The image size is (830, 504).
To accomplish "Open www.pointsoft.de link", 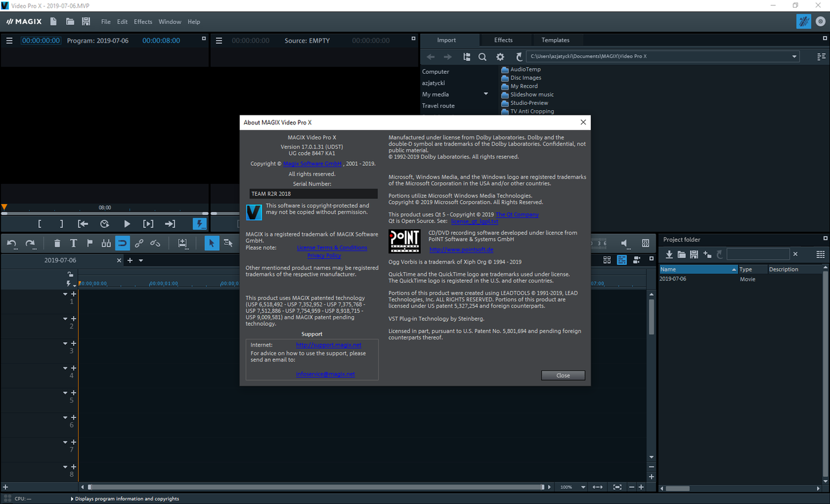I will pyautogui.click(x=461, y=249).
